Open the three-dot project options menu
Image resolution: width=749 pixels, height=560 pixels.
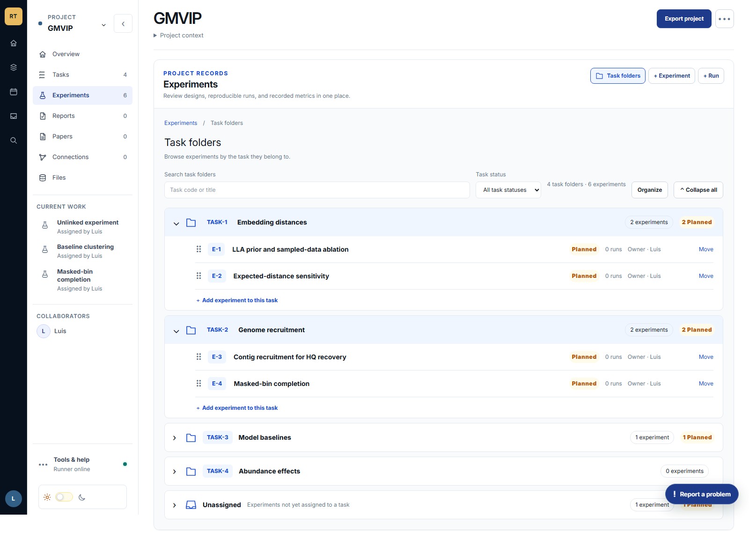click(x=724, y=19)
